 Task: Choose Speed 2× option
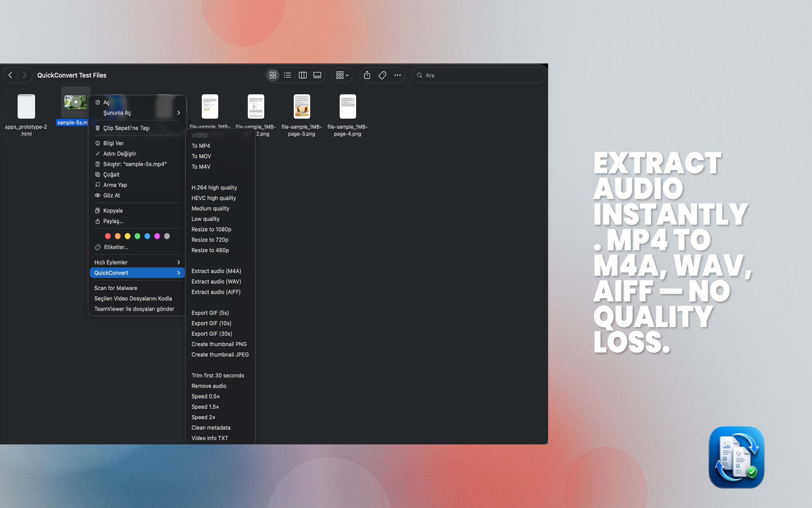tap(220, 417)
